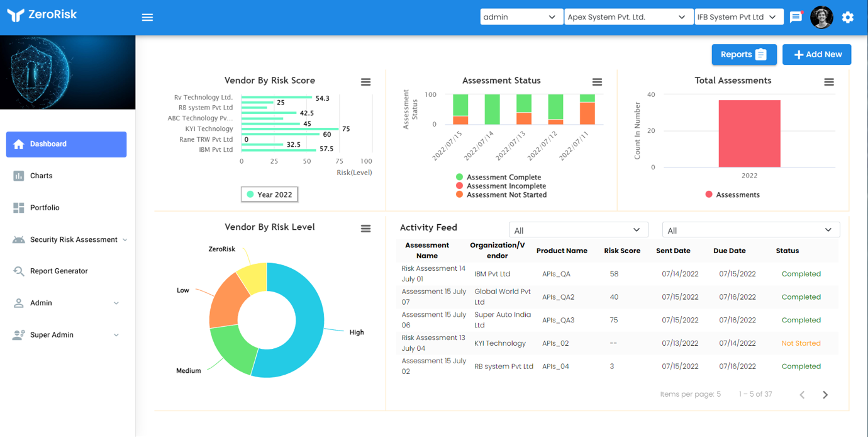Click the Report Generator search icon
868x437 pixels.
point(19,271)
